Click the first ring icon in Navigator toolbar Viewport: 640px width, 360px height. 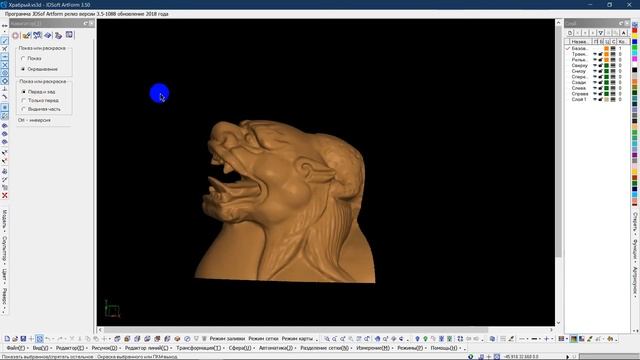[x=16, y=36]
